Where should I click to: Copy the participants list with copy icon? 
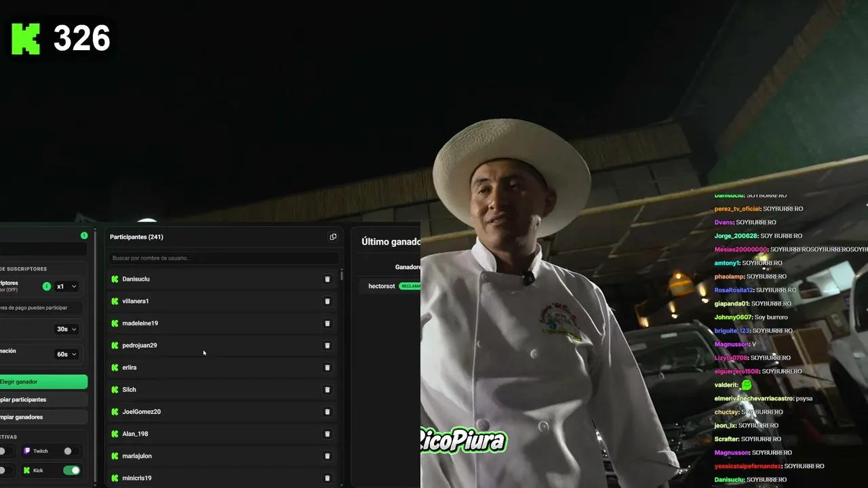333,237
